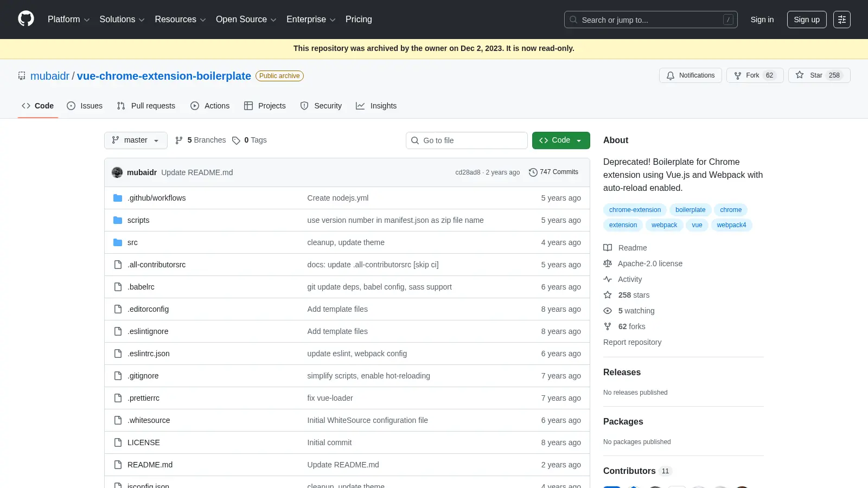This screenshot has height=488, width=868.
Task: Expand the Solutions menu
Action: [x=122, y=19]
